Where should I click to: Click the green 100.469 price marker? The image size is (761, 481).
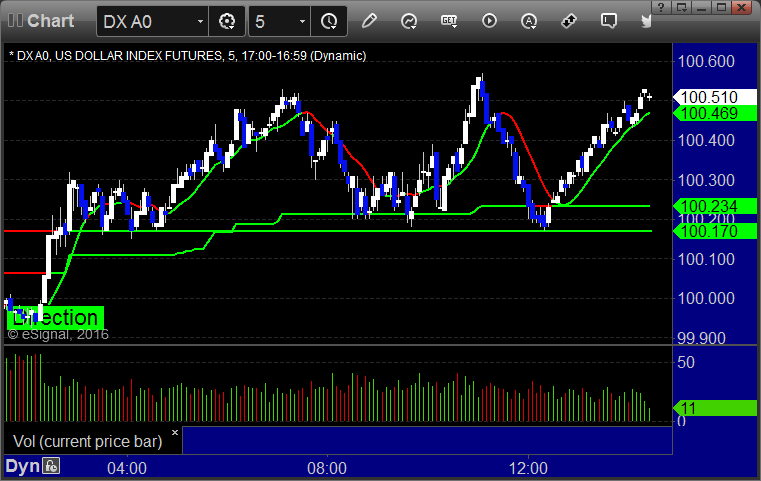coord(714,114)
